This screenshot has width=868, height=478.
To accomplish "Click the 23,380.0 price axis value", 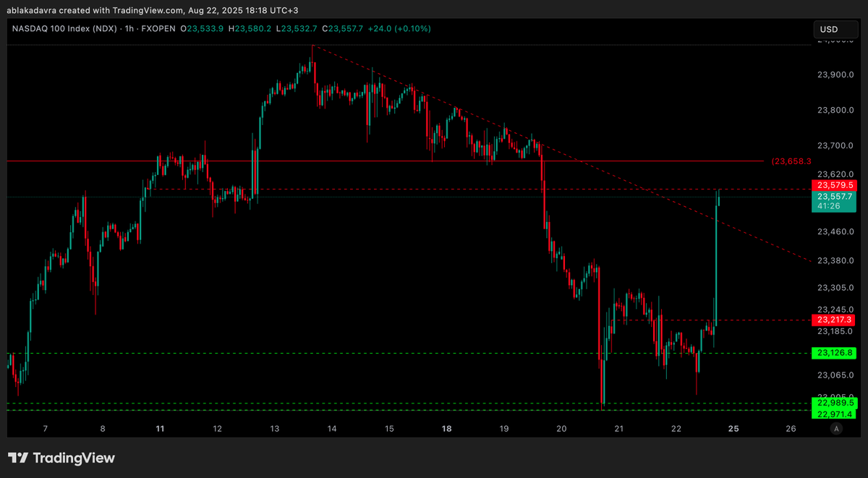I will [x=836, y=260].
